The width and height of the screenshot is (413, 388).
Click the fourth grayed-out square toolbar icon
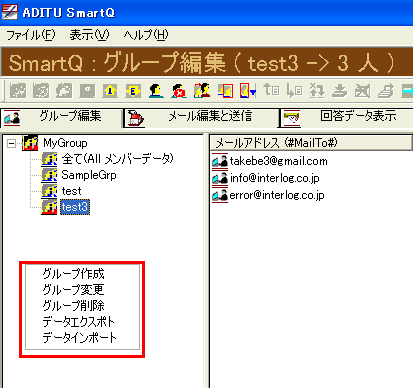87,91
